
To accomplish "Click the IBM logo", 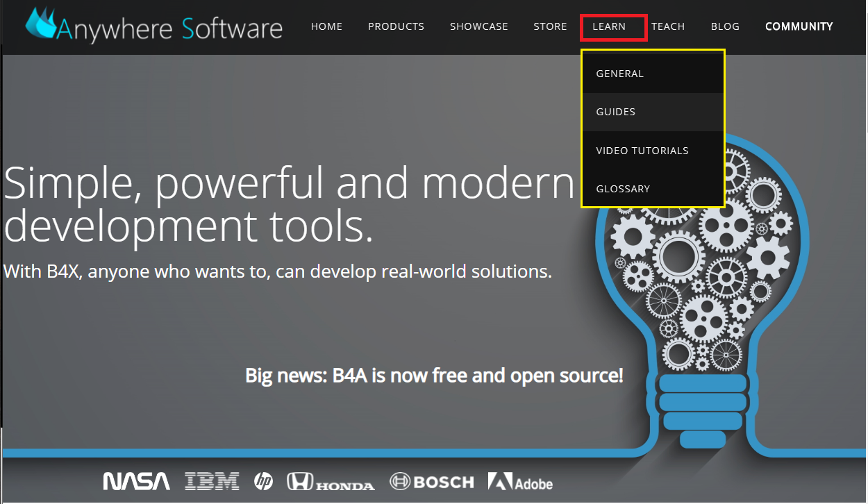I will (212, 481).
